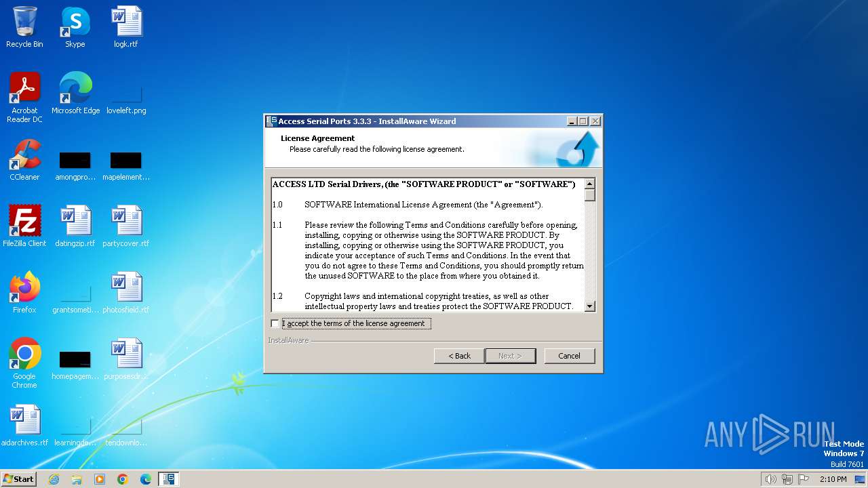
Task: Select Firefox desktop shortcut
Action: tap(24, 293)
